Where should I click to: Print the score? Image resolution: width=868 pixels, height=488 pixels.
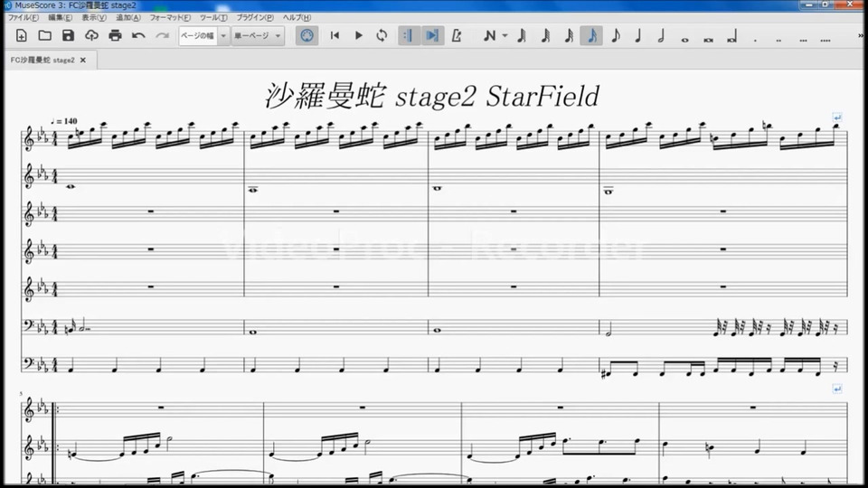[x=115, y=36]
